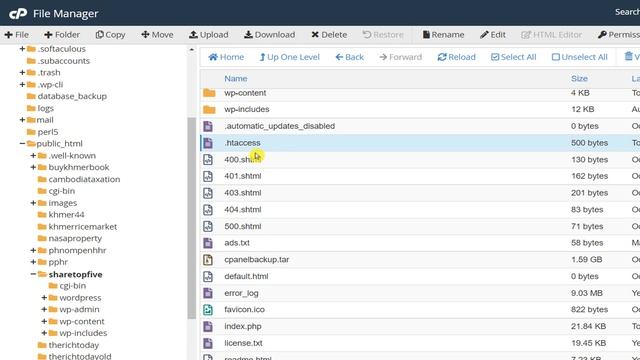The image size is (640, 360).
Task: Expand the .softaculous folder tree node
Action: [22, 49]
